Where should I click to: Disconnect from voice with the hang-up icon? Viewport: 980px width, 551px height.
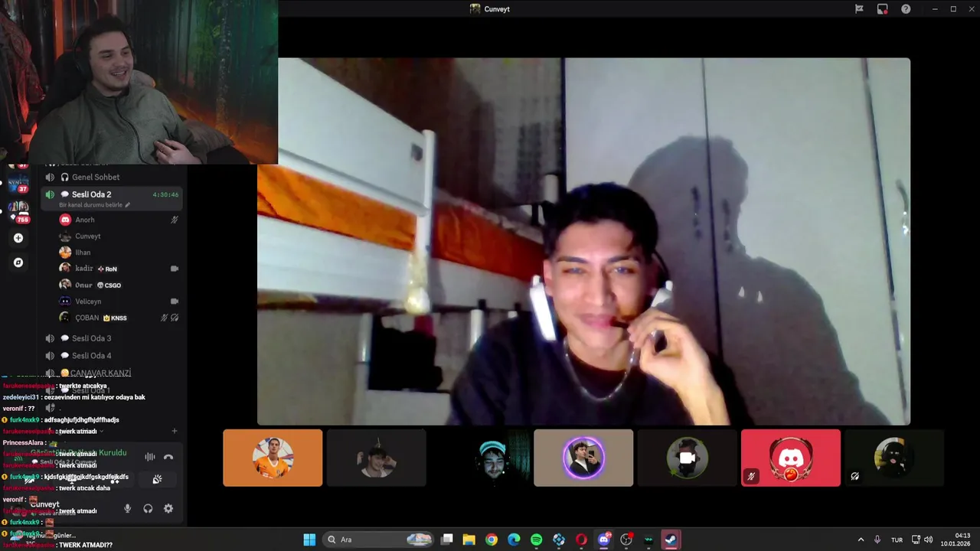168,457
